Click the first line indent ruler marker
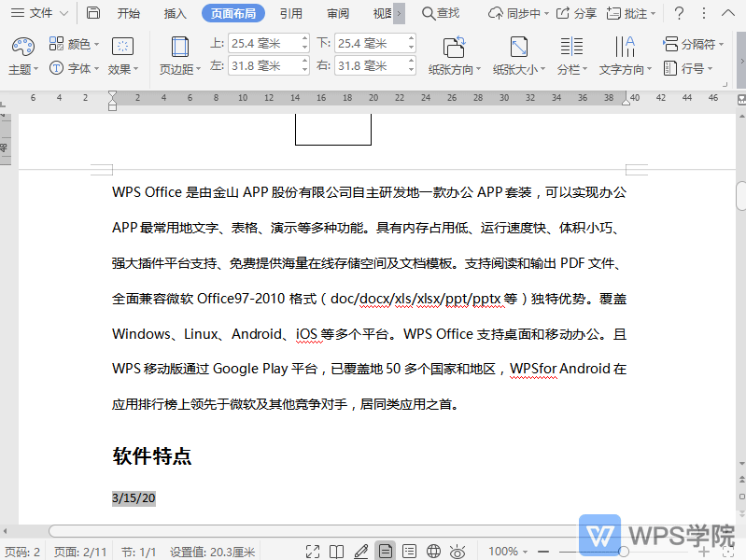746x560 pixels. [112, 94]
